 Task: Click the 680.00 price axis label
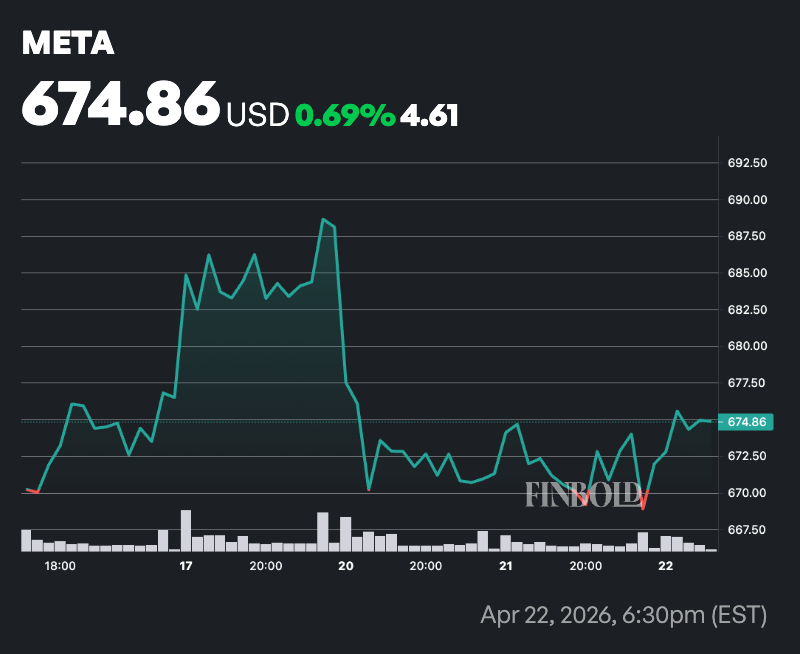point(745,347)
